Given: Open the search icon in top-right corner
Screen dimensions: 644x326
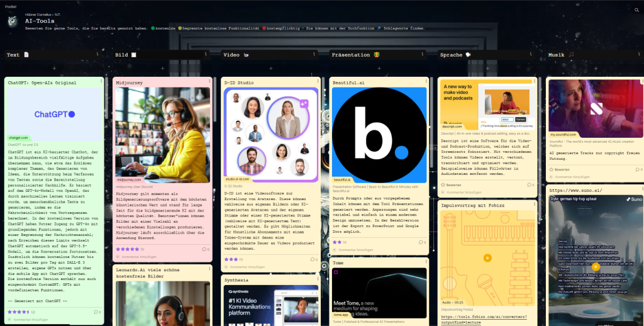Looking at the screenshot, I should tap(636, 10).
